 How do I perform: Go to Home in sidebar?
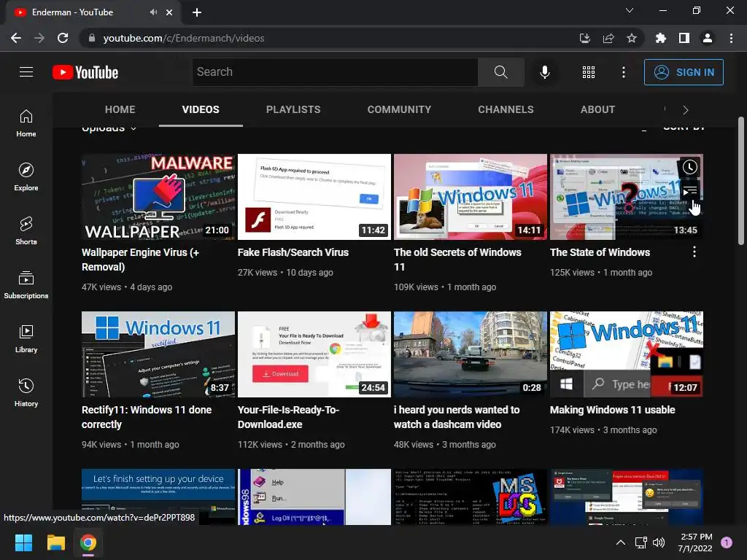tap(26, 123)
